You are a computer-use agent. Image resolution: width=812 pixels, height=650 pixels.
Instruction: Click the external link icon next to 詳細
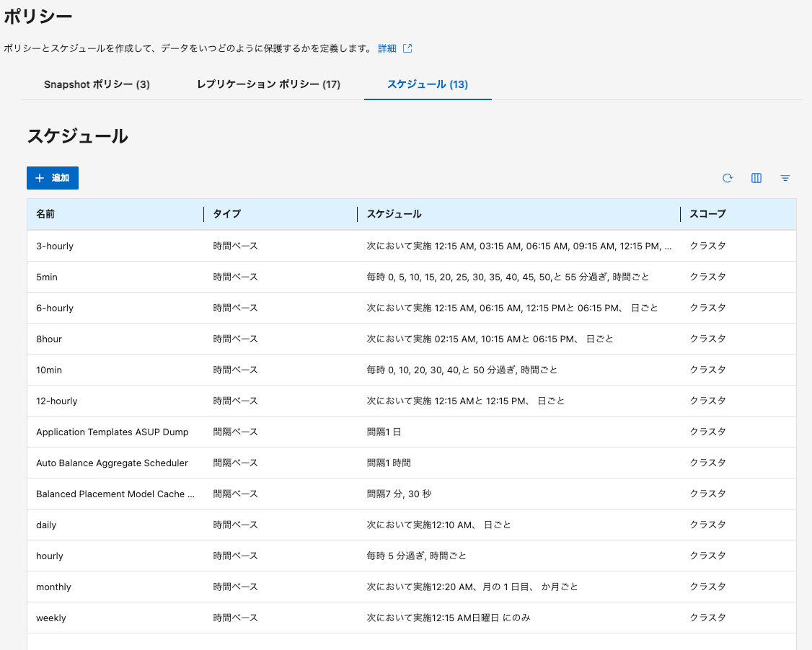click(407, 48)
